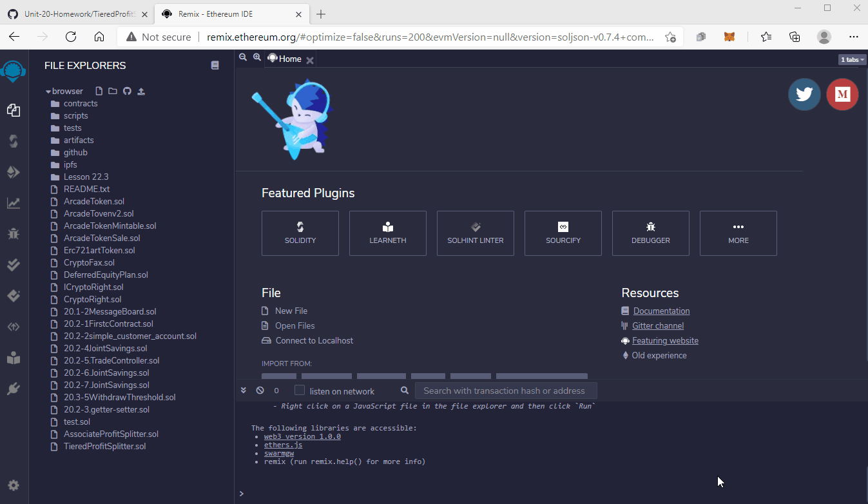Open the Remix Twitter page
868x504 pixels.
(804, 94)
